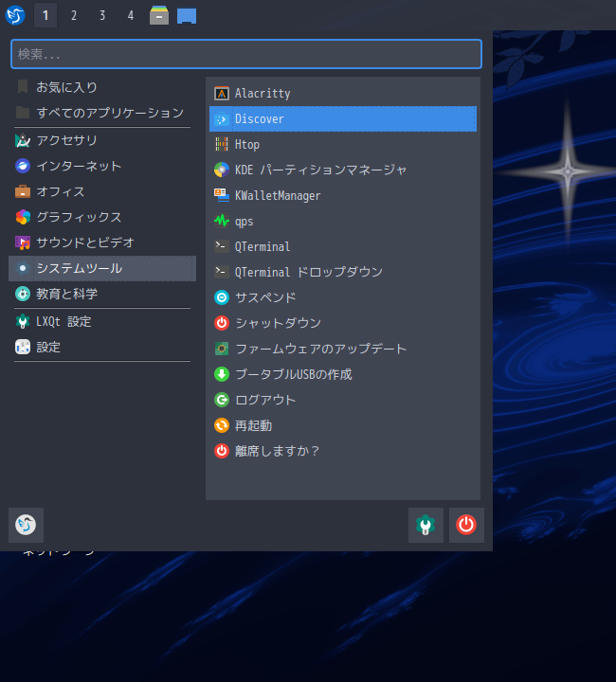The height and width of the screenshot is (682, 616).
Task: Click the ブータブルUSBの作成 text
Action: 294,374
